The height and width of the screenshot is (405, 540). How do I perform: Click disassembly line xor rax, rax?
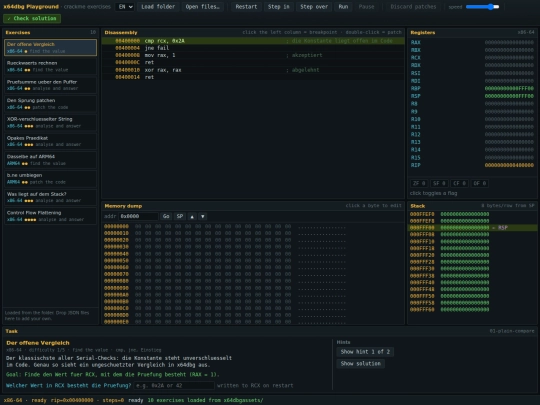[x=253, y=70]
